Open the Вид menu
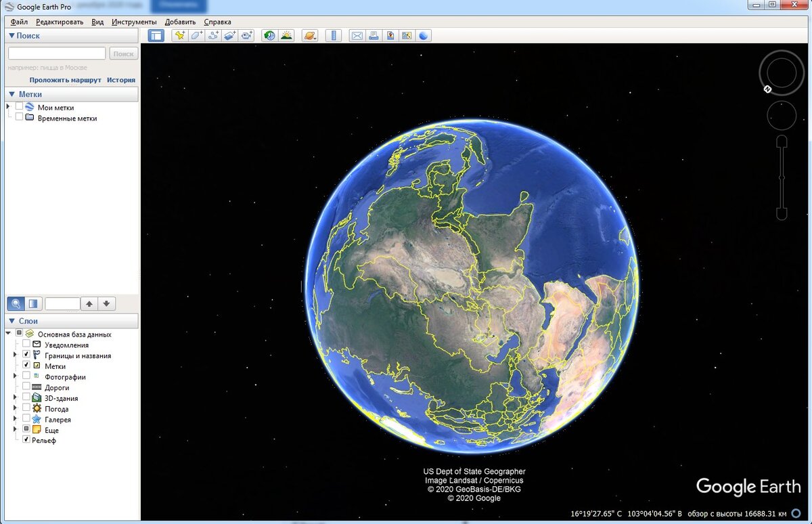 point(97,22)
